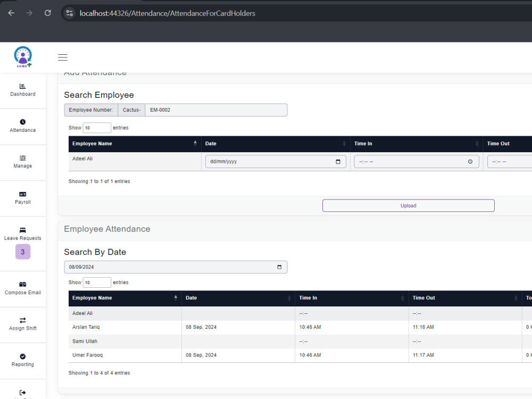This screenshot has width=532, height=399.
Task: Open site information icon in address bar
Action: point(70,13)
